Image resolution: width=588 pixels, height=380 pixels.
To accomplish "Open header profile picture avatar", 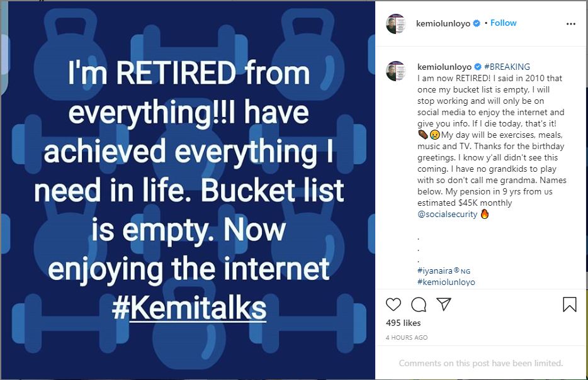I will 396,24.
